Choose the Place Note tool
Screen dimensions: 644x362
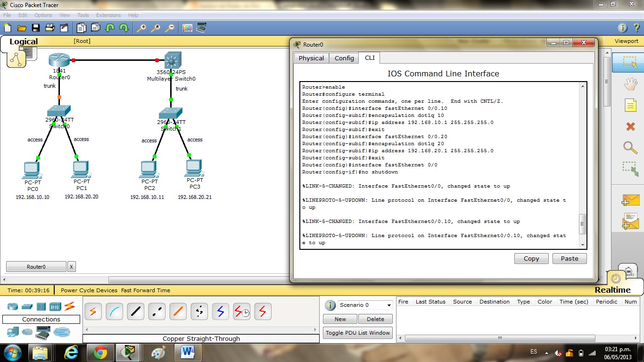tap(630, 105)
